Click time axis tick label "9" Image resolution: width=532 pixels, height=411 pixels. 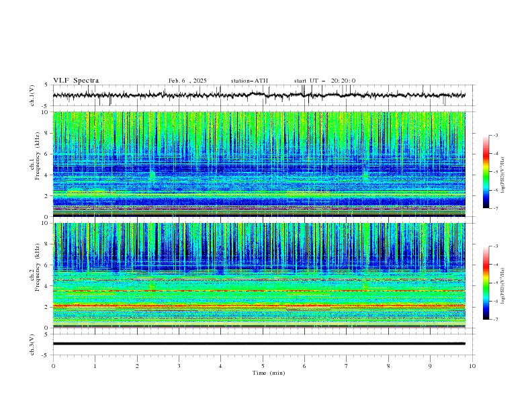tap(430, 366)
